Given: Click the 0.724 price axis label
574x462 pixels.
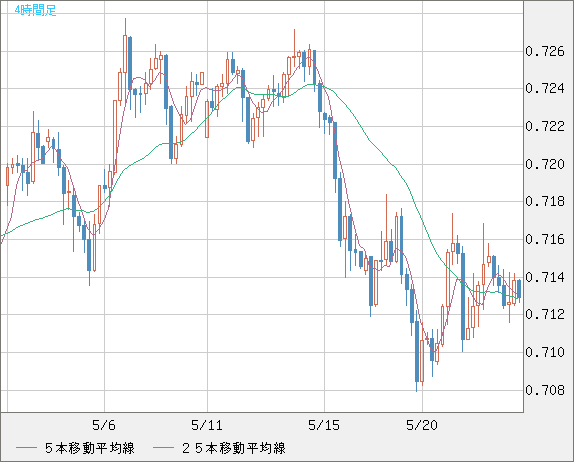Looking at the screenshot, I should (545, 89).
